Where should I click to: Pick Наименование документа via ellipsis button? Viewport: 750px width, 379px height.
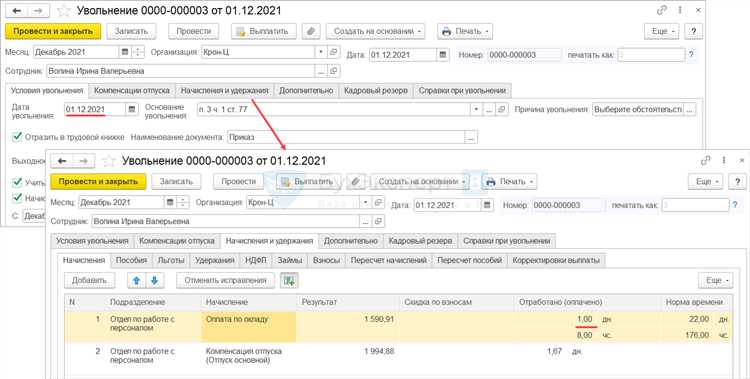pos(471,137)
